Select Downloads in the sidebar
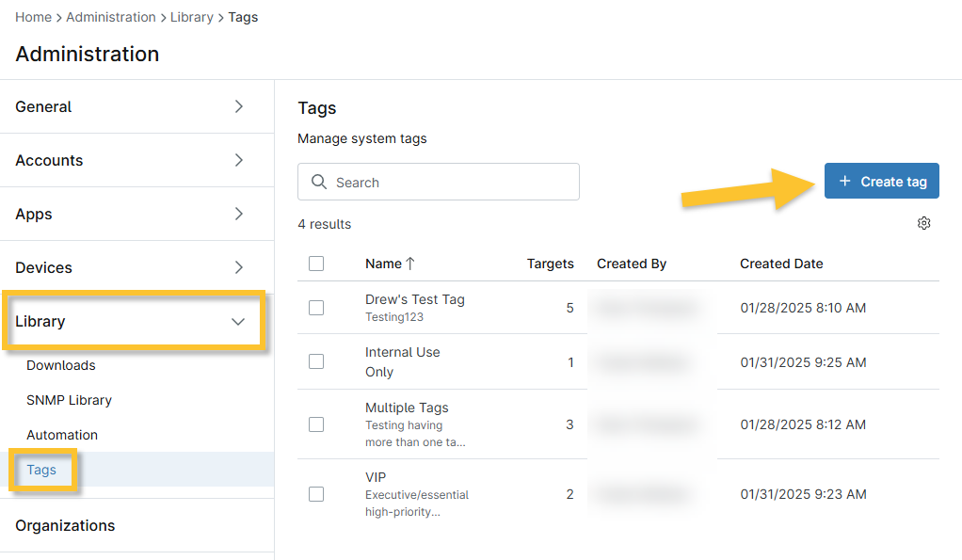962x560 pixels. [x=60, y=365]
